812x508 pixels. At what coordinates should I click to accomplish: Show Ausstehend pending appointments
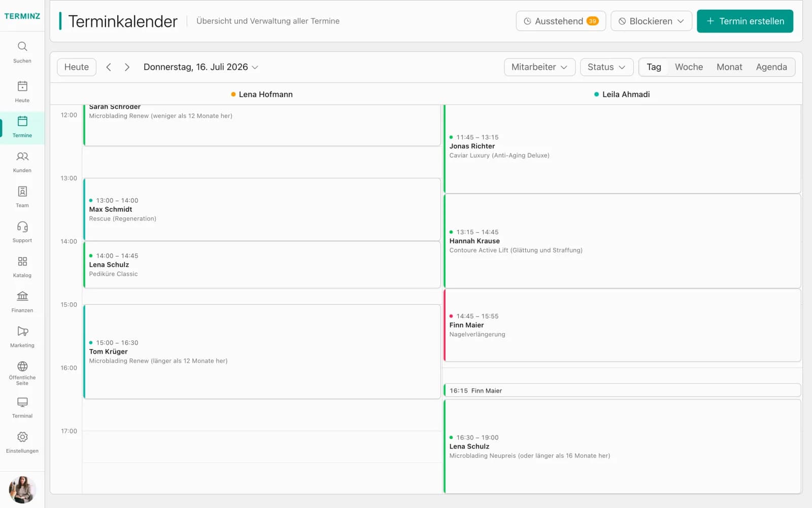point(561,21)
